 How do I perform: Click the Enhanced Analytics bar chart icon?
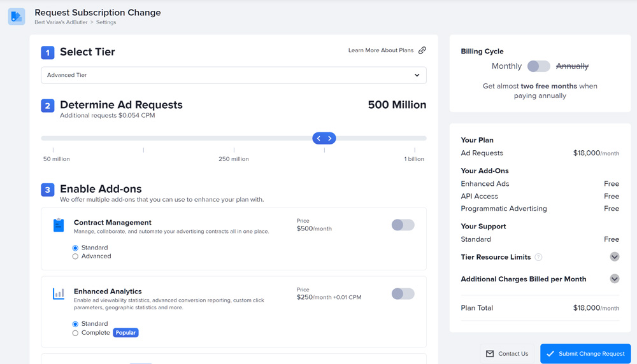coord(59,293)
